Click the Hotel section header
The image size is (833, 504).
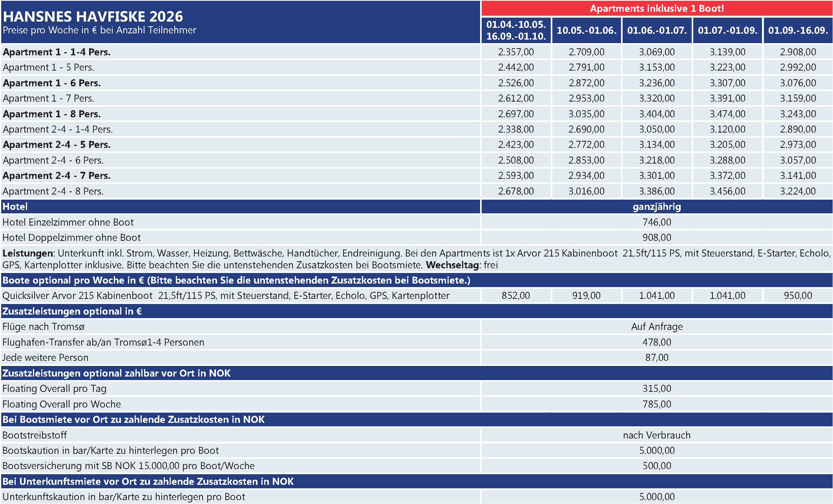15,207
